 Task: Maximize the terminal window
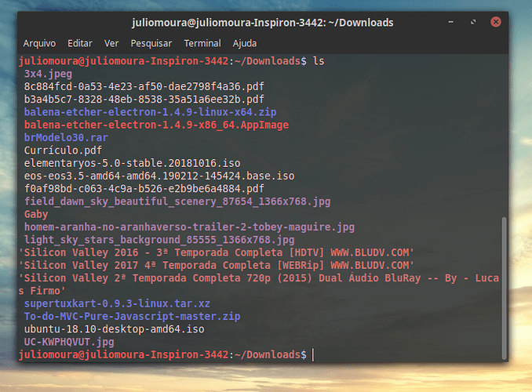(473, 22)
